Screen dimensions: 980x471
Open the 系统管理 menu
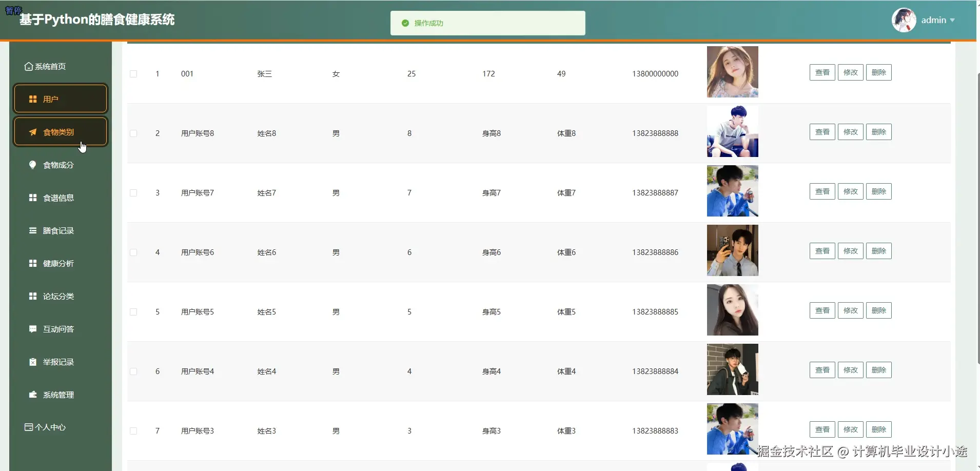61,395
